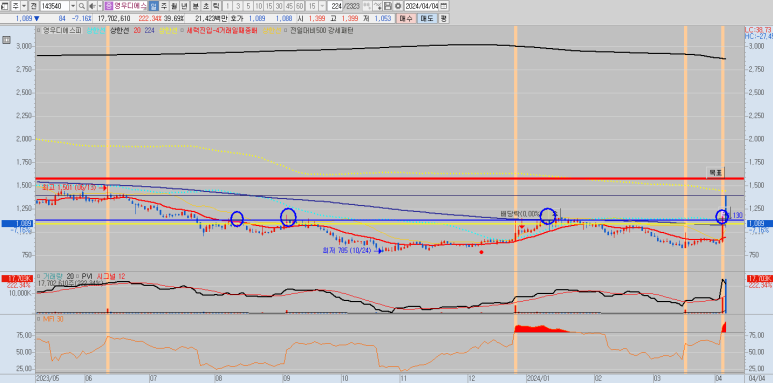The height and width of the screenshot is (383, 773).
Task: Click the chart grid icon at left edge
Action: (x=6, y=40)
